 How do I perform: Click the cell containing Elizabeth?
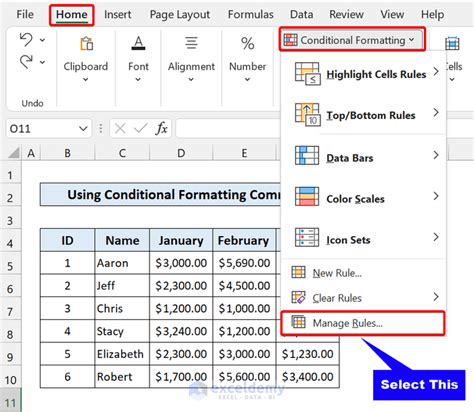[x=122, y=354]
